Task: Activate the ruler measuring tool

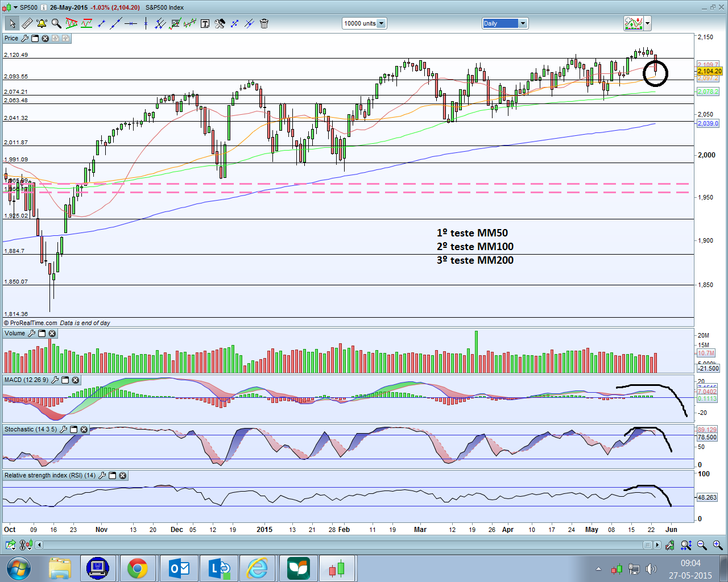Action: [x=27, y=23]
